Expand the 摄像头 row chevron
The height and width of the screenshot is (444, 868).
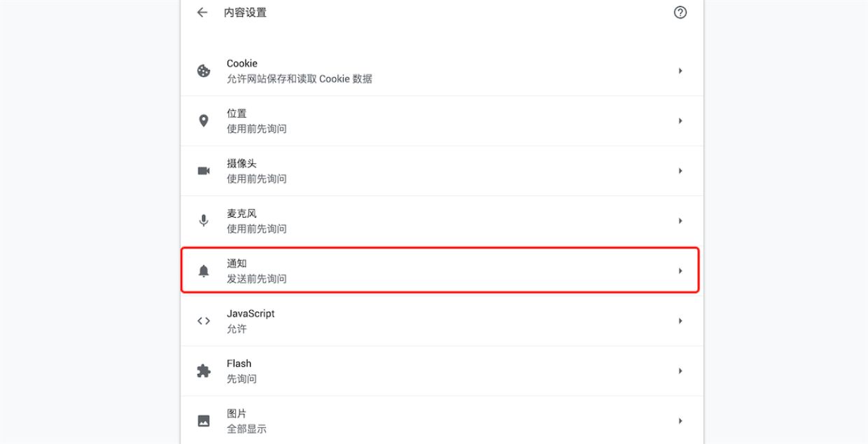680,171
